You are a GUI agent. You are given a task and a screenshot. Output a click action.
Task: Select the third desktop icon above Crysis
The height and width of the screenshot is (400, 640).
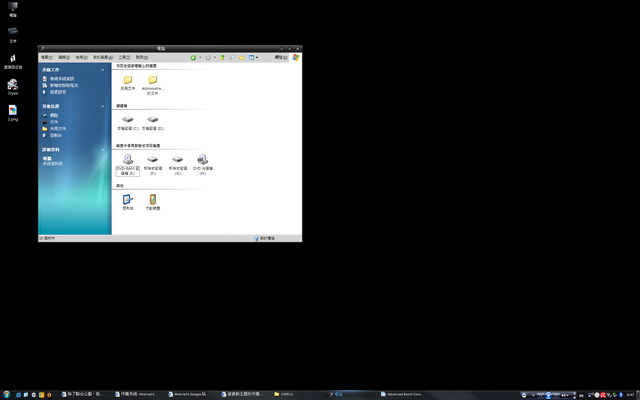tap(13, 61)
